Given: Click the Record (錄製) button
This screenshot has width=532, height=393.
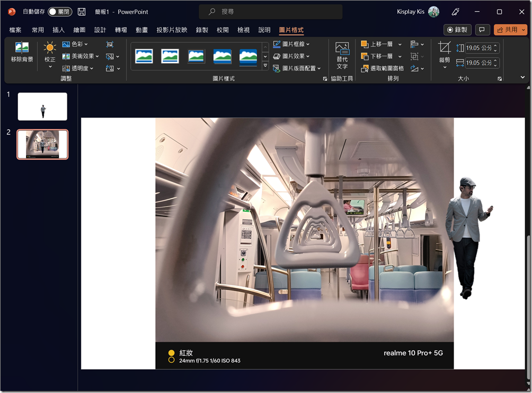Looking at the screenshot, I should tap(457, 30).
